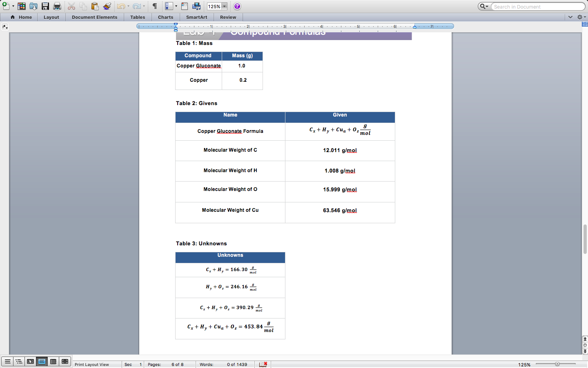Click the Open folder icon
The width and height of the screenshot is (588, 368).
coord(33,6)
